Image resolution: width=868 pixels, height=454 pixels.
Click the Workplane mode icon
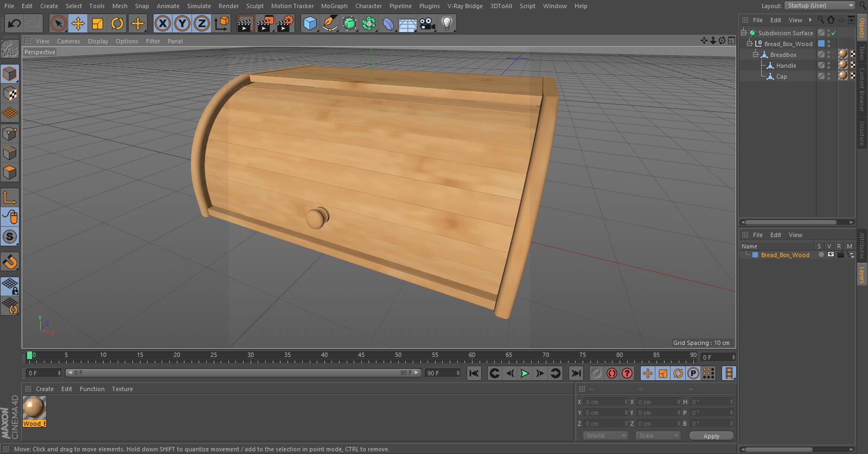(x=10, y=113)
